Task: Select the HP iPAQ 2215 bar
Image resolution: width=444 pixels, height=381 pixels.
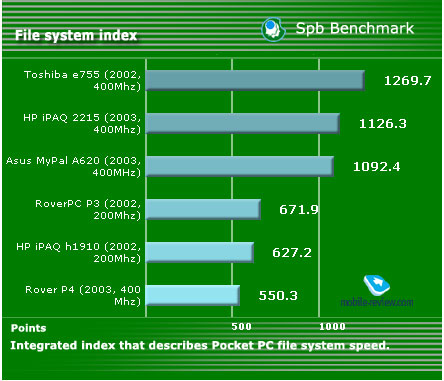Action: (x=243, y=123)
